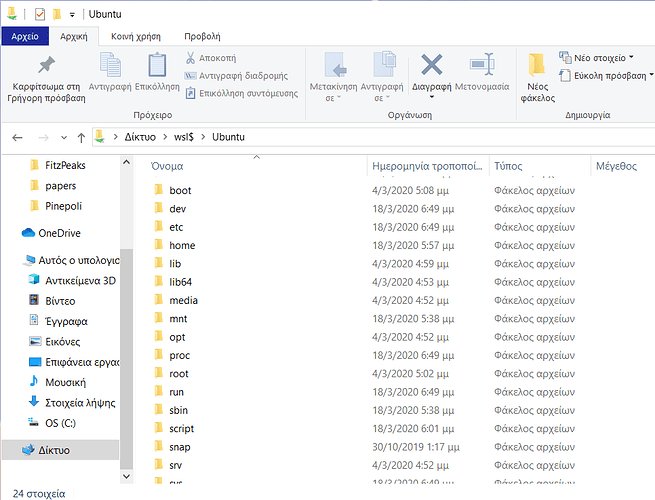Click the Μετονομασία rename icon
655x500 pixels.
(x=482, y=64)
